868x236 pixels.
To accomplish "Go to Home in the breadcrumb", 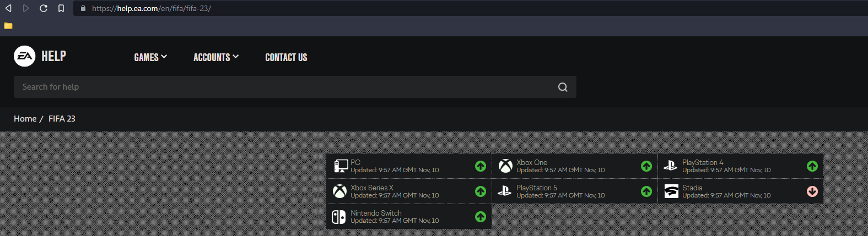I will click(x=25, y=119).
